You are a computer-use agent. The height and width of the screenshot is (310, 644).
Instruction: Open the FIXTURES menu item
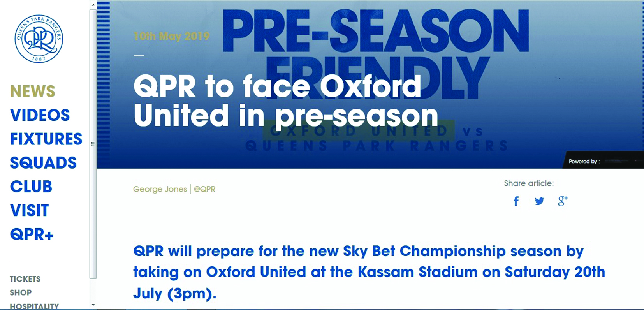click(x=46, y=139)
